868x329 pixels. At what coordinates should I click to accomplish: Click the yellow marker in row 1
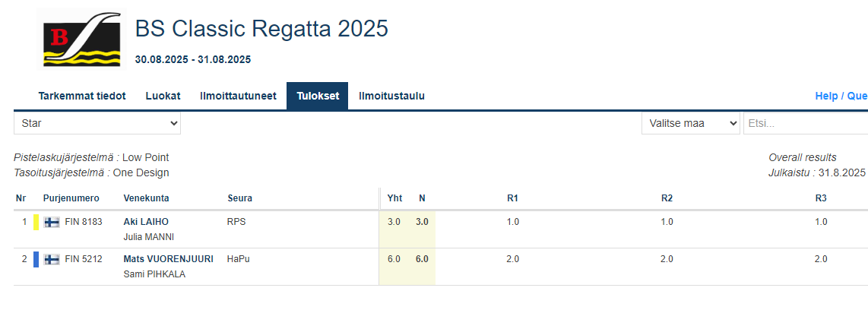(36, 223)
